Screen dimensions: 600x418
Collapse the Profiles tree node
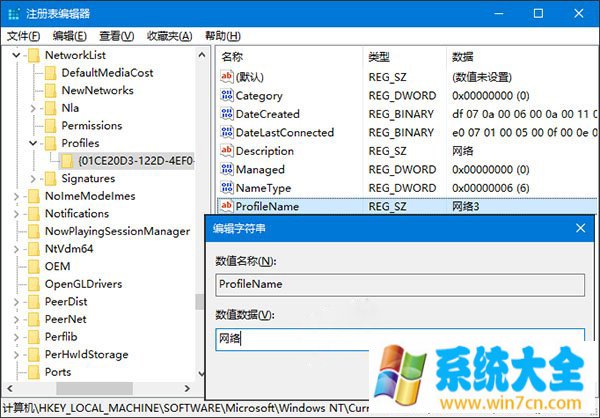[x=33, y=143]
